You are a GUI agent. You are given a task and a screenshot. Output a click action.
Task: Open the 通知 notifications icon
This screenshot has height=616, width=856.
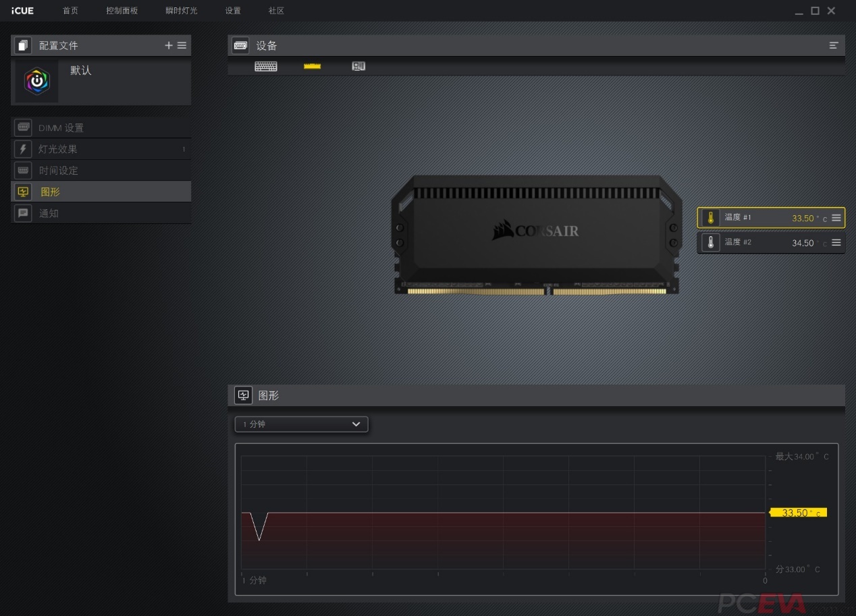pos(23,213)
